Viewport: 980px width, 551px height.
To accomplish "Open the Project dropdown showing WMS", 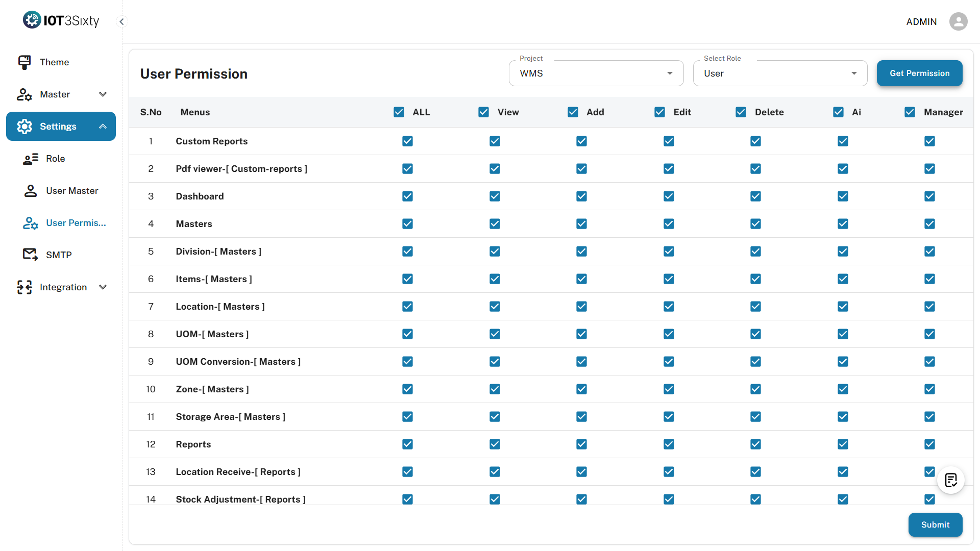I will [x=596, y=73].
